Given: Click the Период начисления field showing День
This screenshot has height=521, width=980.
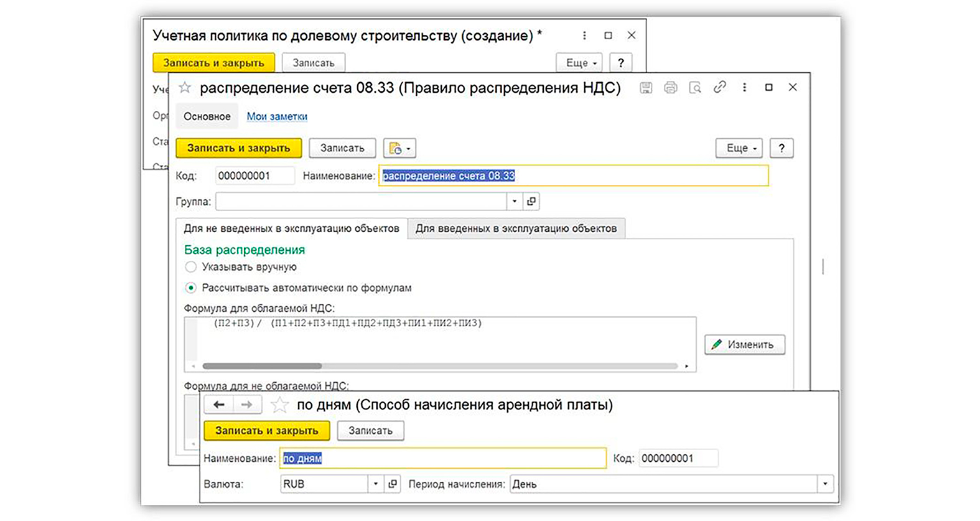Looking at the screenshot, I should tap(663, 484).
